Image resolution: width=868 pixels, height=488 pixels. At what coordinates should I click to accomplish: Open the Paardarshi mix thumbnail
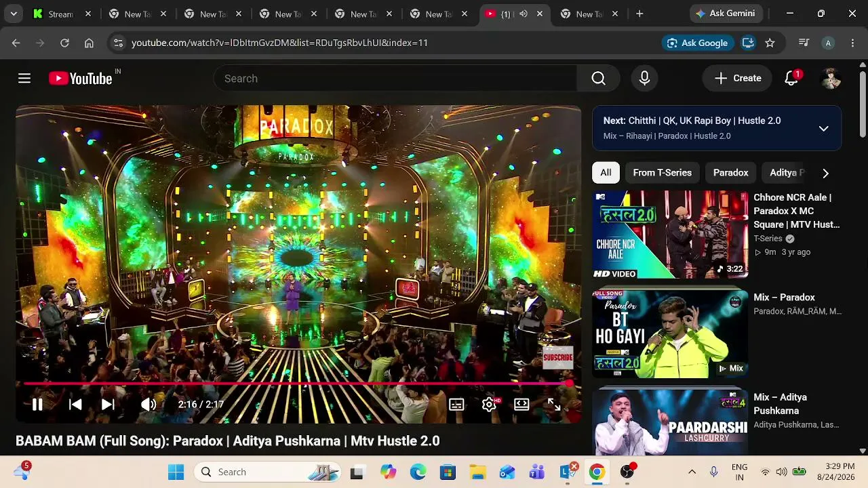pyautogui.click(x=670, y=422)
